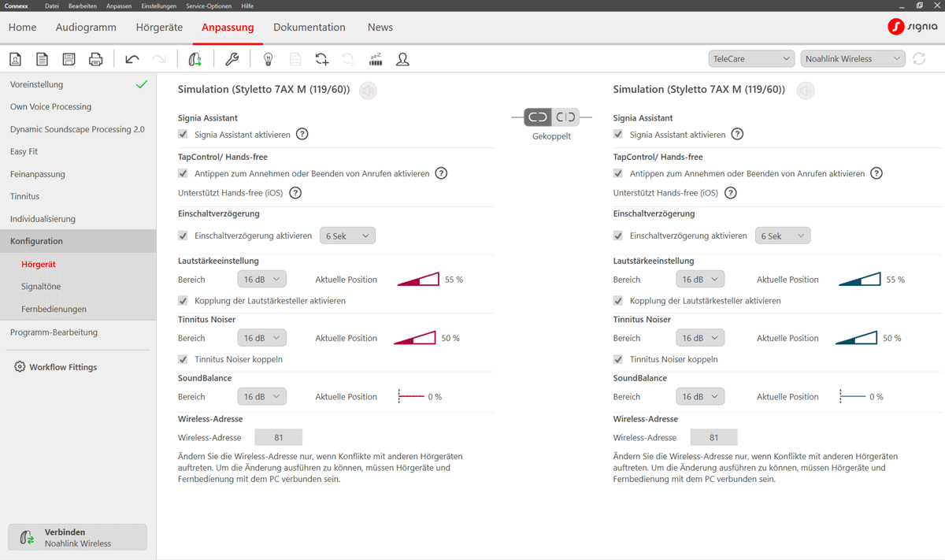Toggle right Signia Assistant aktivieren checkbox
The height and width of the screenshot is (560, 945).
click(618, 135)
